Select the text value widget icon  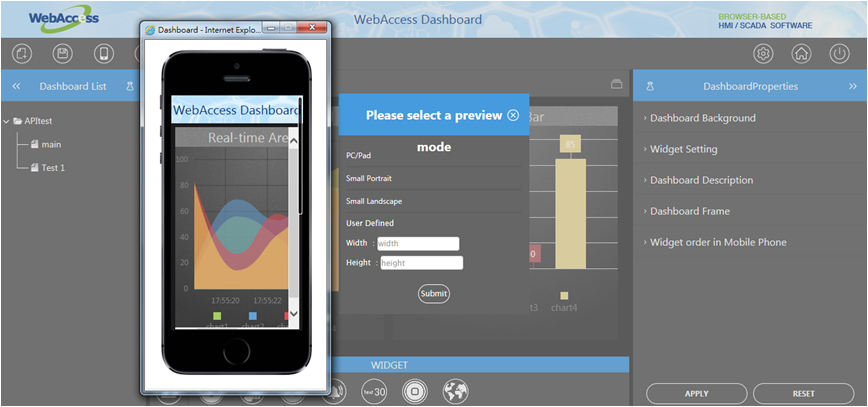click(x=374, y=391)
